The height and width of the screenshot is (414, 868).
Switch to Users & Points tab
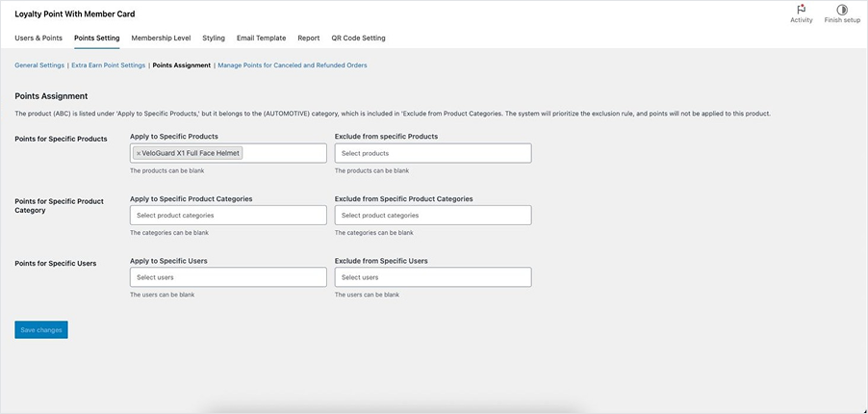pyautogui.click(x=38, y=39)
